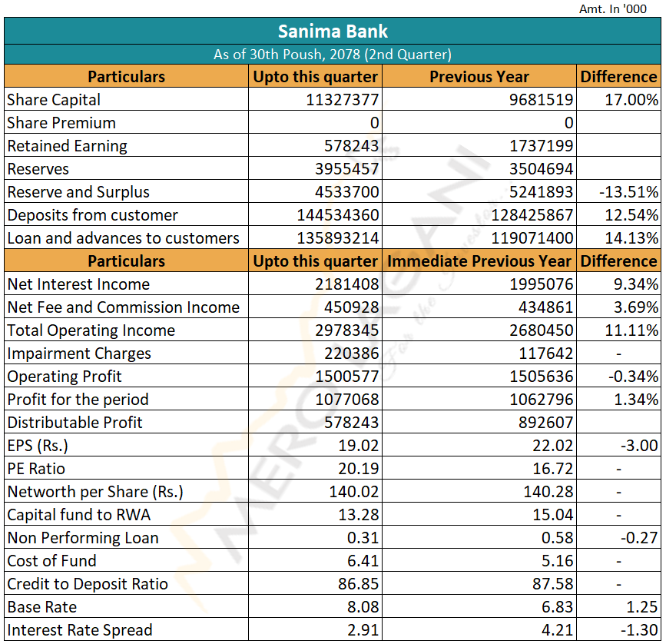Click the 'Sanima Bank' title
The image size is (666, 644).
333,32
